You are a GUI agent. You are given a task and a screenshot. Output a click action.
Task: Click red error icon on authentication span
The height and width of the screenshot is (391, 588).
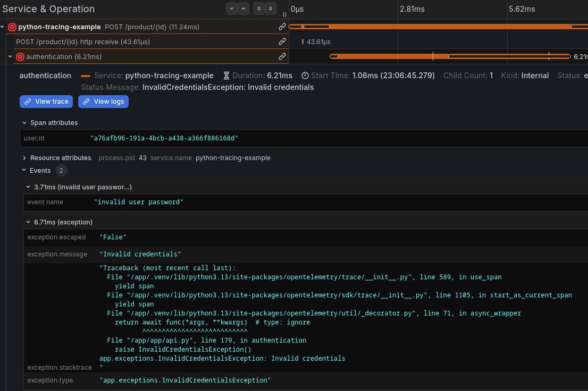20,57
